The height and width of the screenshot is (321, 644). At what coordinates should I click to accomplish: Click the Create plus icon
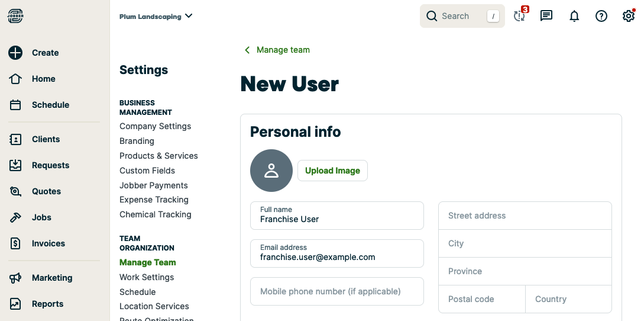pyautogui.click(x=15, y=53)
